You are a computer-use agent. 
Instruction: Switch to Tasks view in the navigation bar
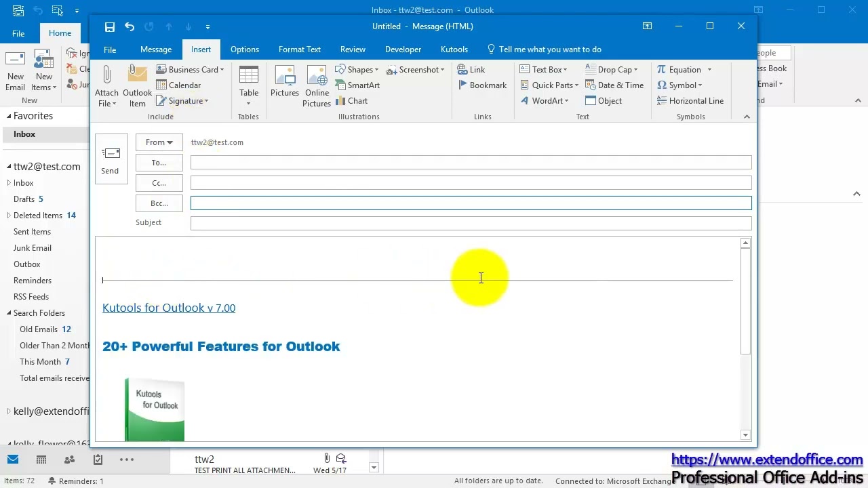[x=98, y=460]
